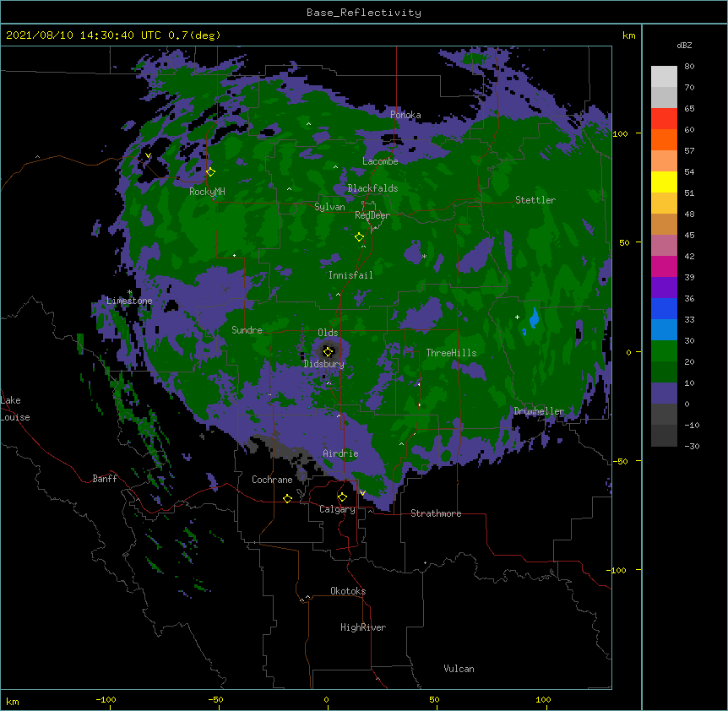Click the yellow 54 dBZ legend swatch
The height and width of the screenshot is (711, 728).
pyautogui.click(x=664, y=182)
